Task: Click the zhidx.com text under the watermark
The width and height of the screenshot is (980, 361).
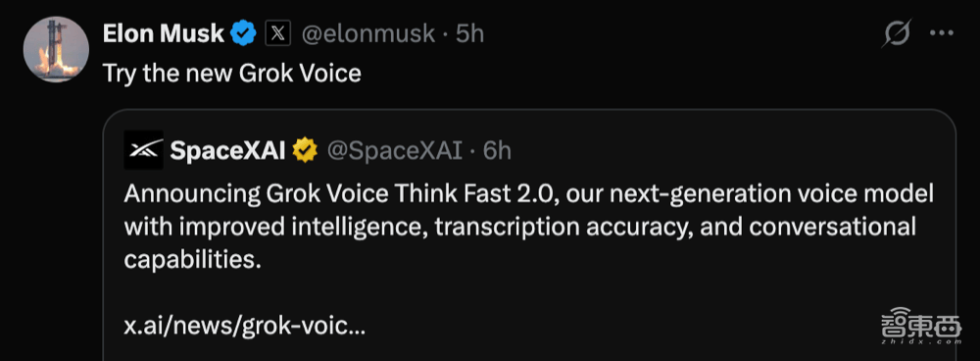Action: 921,342
